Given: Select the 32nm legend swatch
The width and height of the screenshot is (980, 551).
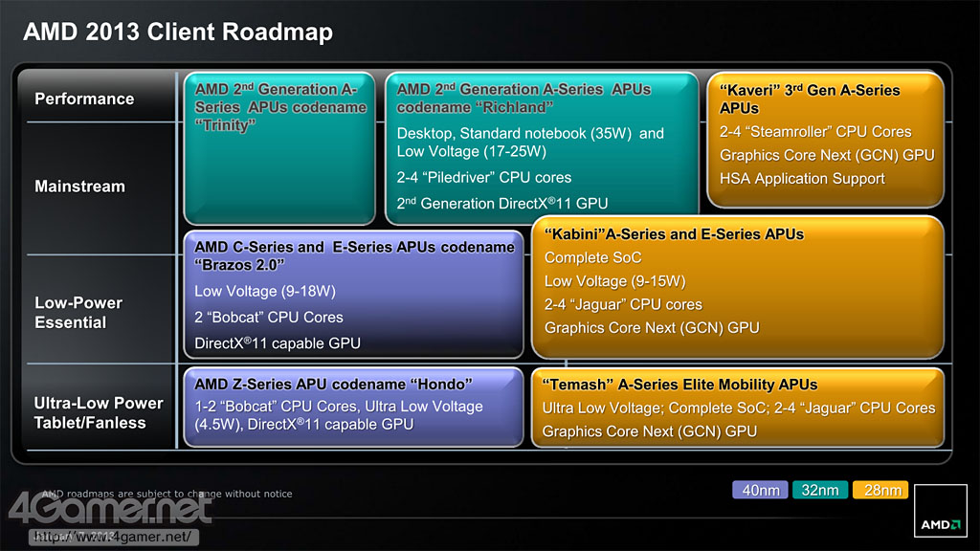Looking at the screenshot, I should tap(820, 490).
